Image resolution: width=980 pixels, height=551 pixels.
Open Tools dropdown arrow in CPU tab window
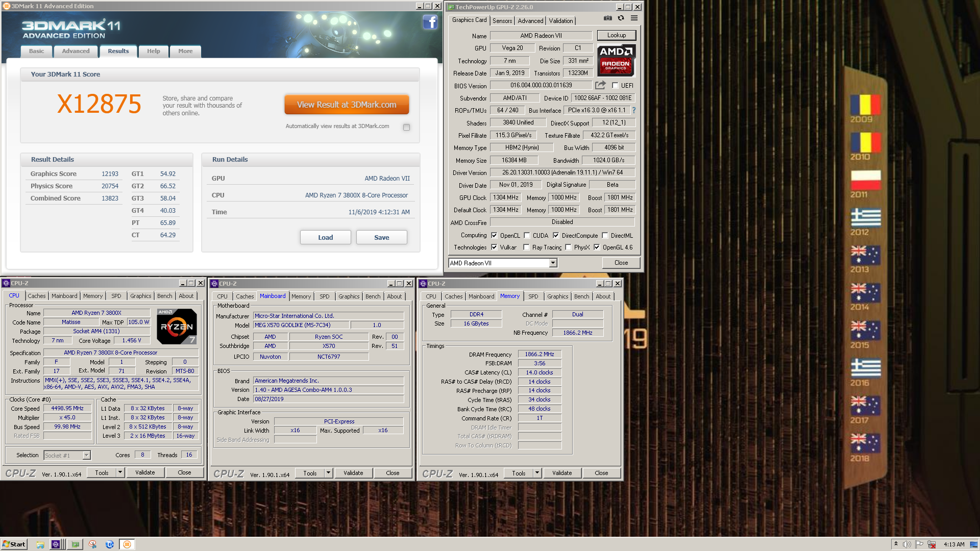tap(120, 472)
